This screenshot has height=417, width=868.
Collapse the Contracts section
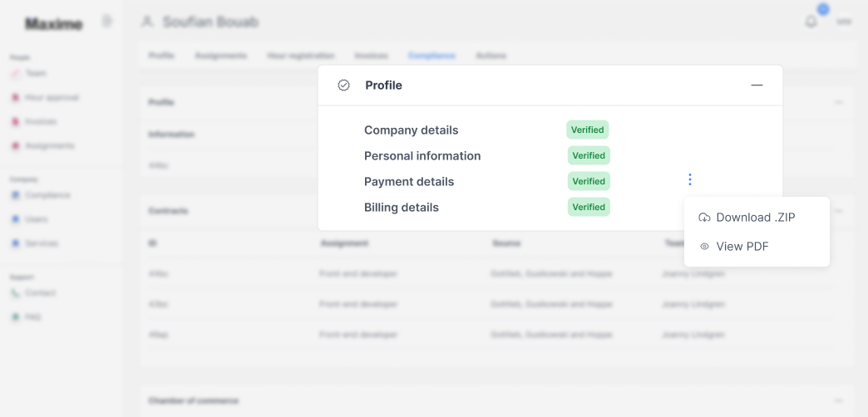(x=838, y=211)
